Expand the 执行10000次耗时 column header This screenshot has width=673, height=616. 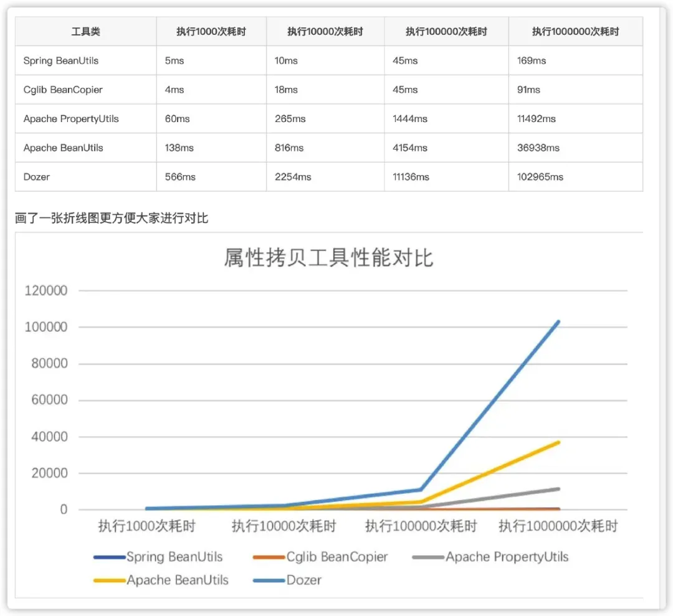[x=325, y=31]
